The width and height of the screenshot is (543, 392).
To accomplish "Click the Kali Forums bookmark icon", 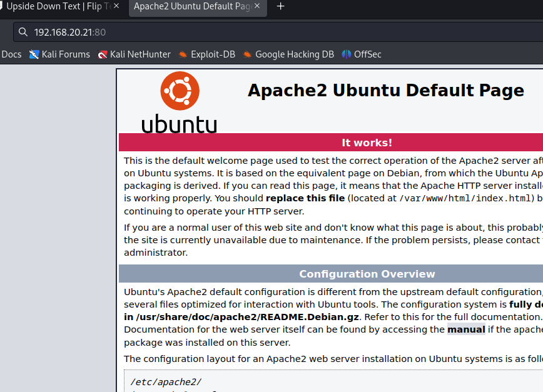I will click(x=34, y=54).
